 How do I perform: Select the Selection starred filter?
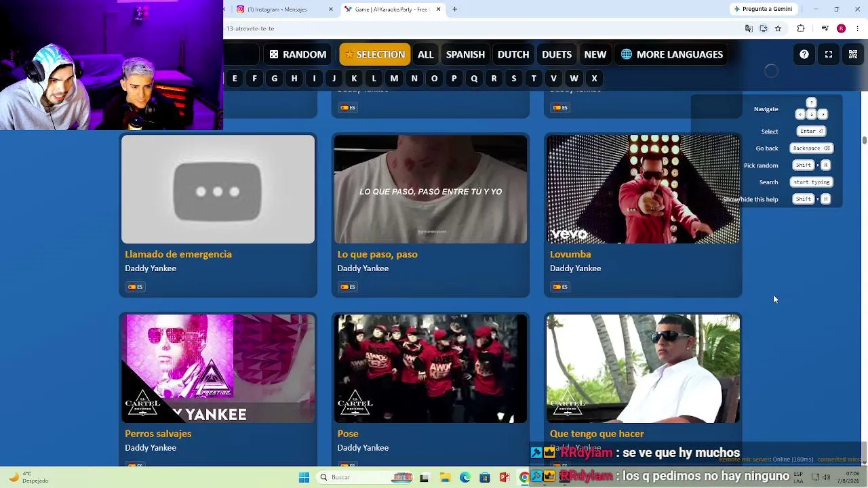(x=375, y=54)
